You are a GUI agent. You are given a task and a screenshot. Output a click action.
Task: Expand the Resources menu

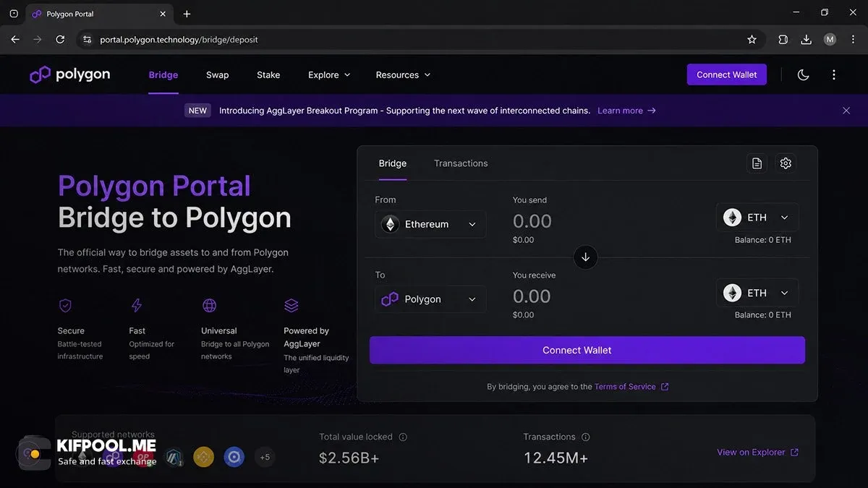pyautogui.click(x=403, y=74)
